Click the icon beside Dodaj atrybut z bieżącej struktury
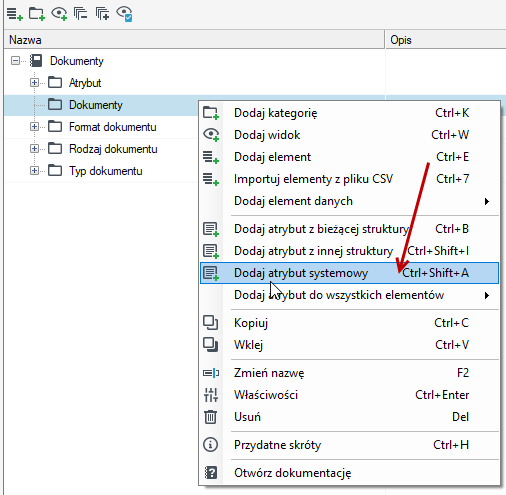 tap(211, 229)
